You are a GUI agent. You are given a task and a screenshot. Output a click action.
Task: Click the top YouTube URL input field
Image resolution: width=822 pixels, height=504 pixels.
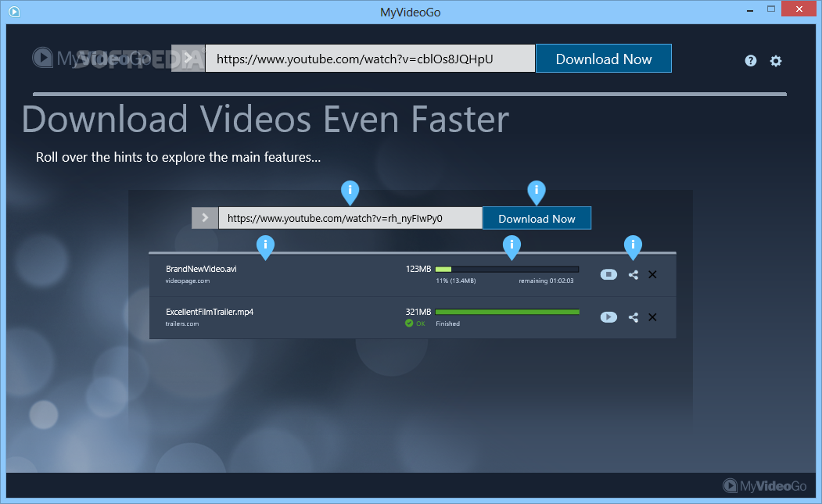pos(370,58)
